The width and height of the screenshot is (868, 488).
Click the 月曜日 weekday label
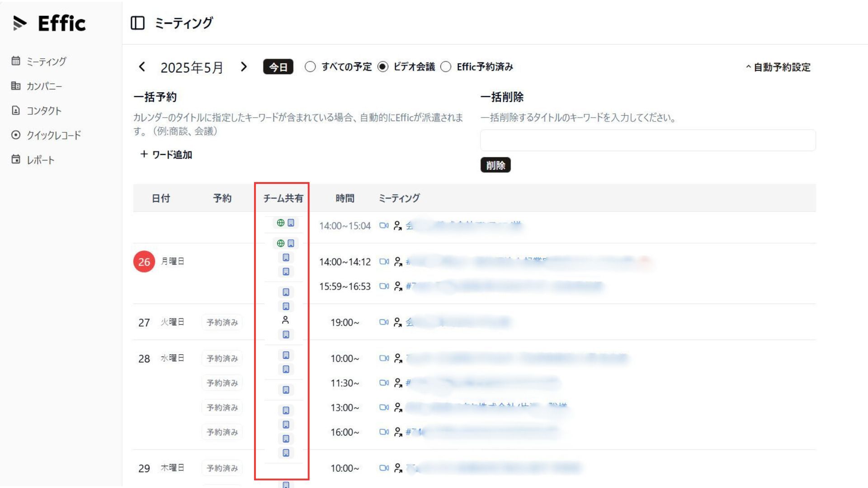coord(172,261)
